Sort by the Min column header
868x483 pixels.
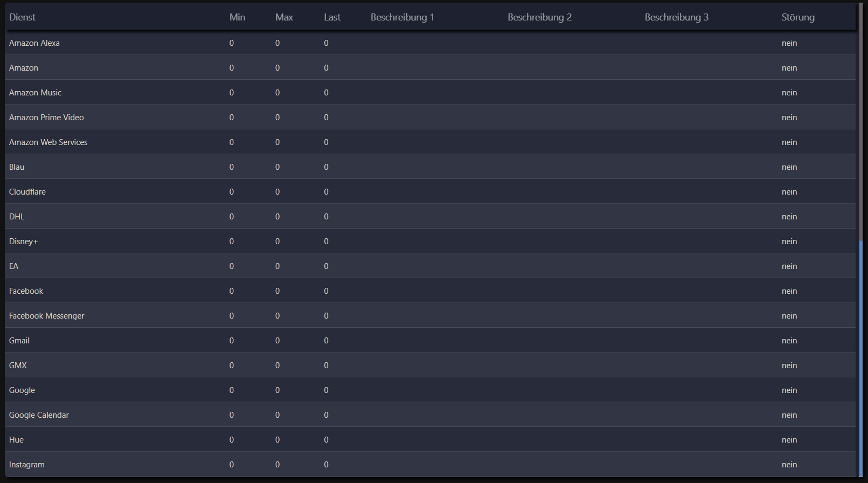click(237, 17)
